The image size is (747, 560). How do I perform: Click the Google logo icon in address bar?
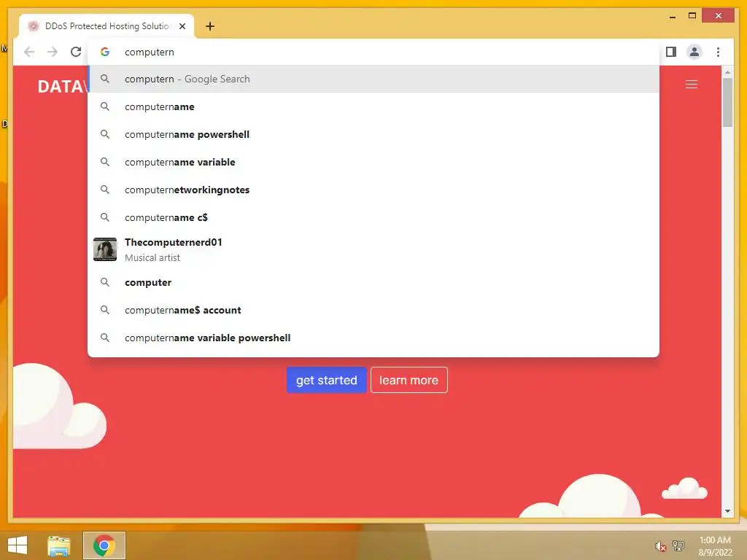tap(105, 52)
